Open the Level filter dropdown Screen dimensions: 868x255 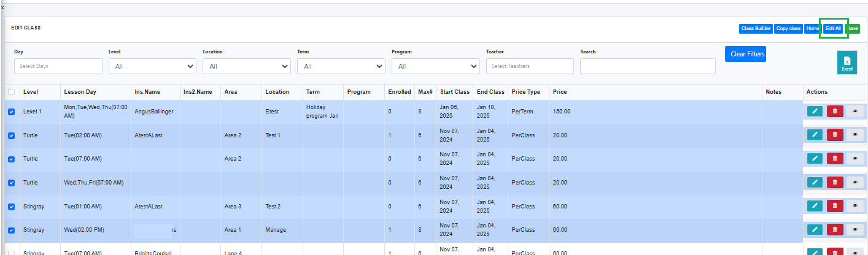[x=152, y=66]
